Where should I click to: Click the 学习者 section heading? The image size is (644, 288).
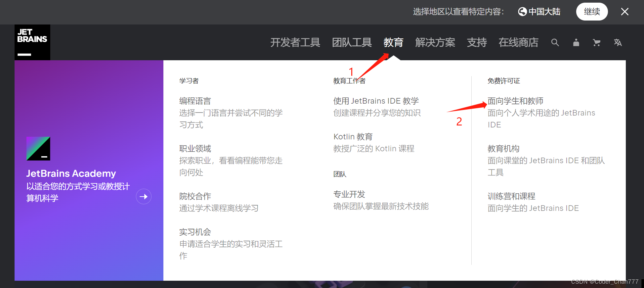point(189,81)
